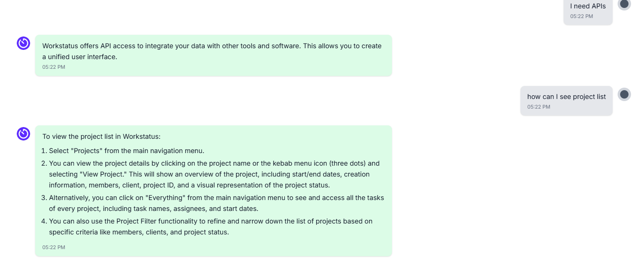
Task: Click the Workstatus bot avatar beside the API reply
Action: tap(23, 43)
